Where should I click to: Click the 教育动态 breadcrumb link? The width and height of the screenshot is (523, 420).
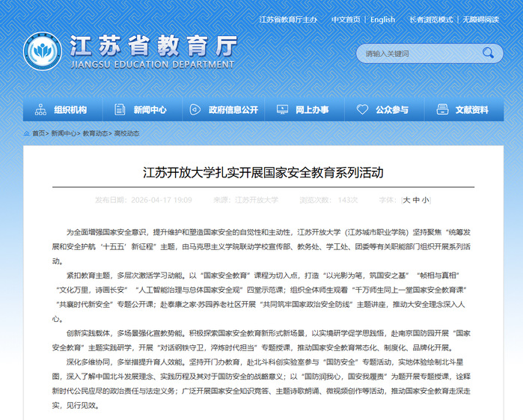pyautogui.click(x=95, y=133)
